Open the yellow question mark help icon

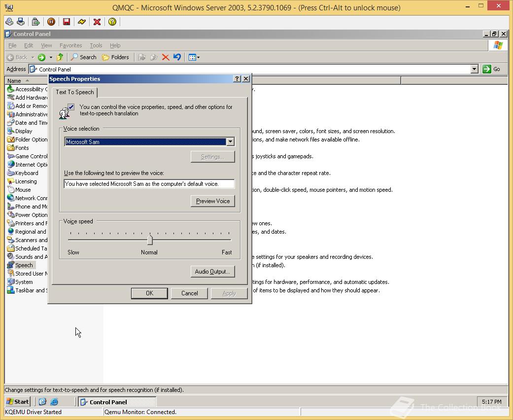[x=112, y=22]
